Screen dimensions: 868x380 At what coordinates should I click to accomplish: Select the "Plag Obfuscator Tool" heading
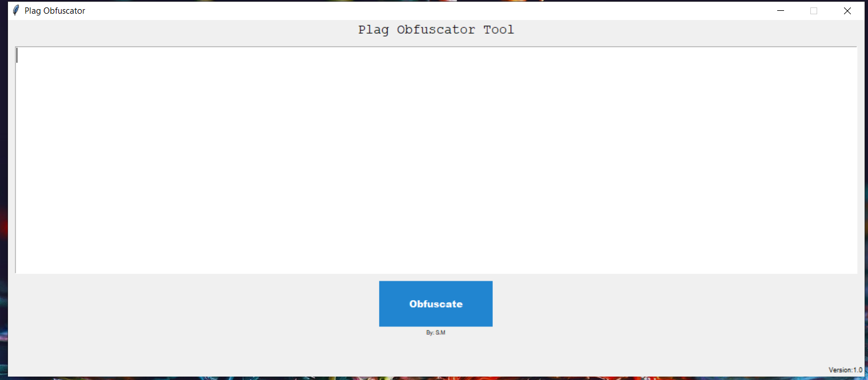click(436, 29)
